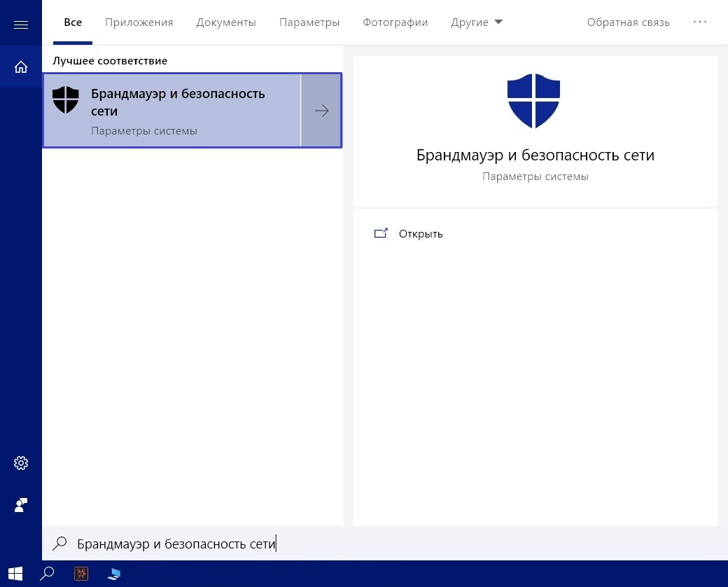
Task: Click Лучшее соответствие heading
Action: pos(110,61)
